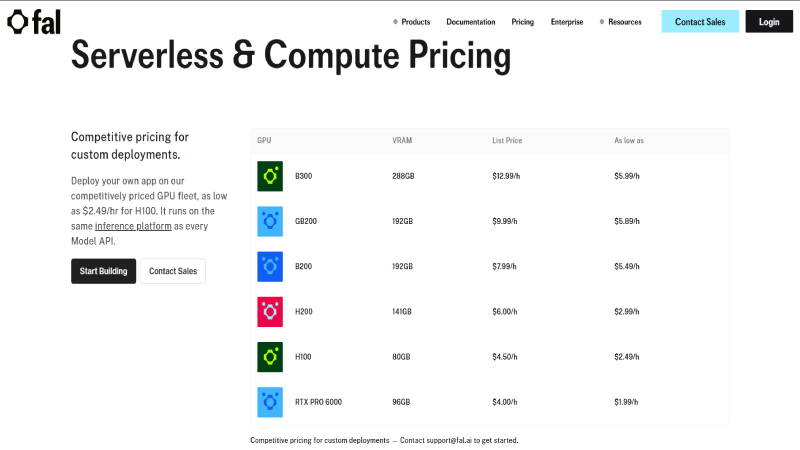Image resolution: width=800 pixels, height=450 pixels.
Task: Select the H200 GPU name
Action: [304, 312]
